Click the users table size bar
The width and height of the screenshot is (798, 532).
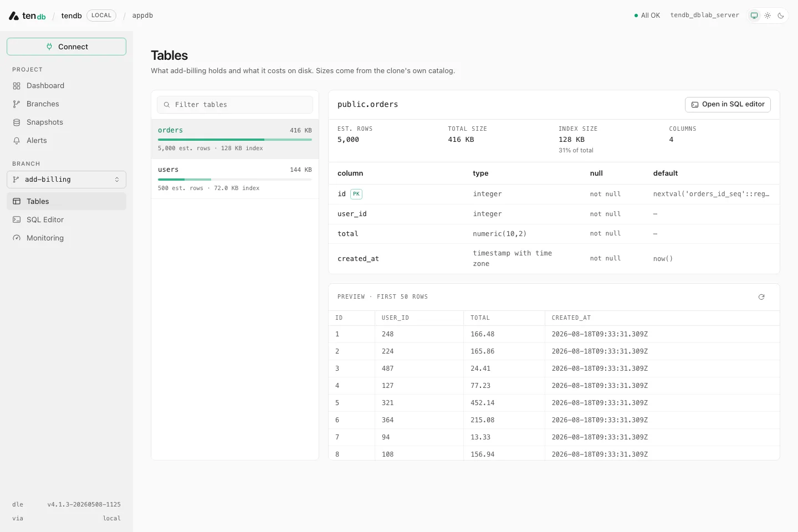click(235, 180)
